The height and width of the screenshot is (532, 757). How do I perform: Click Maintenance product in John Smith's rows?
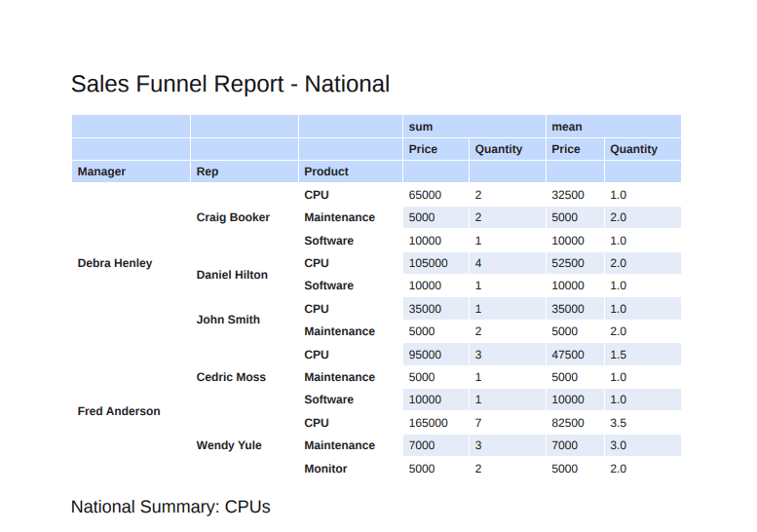click(x=339, y=331)
